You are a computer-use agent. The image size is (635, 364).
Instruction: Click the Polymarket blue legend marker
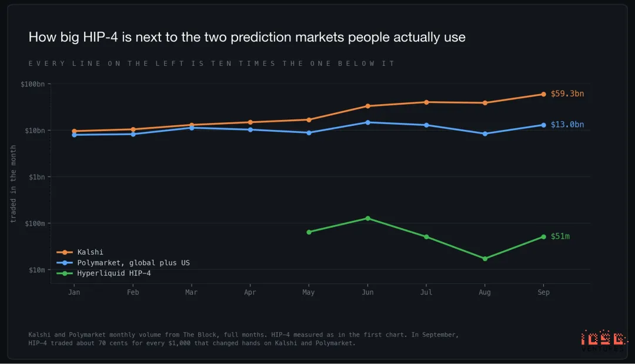[x=65, y=263]
